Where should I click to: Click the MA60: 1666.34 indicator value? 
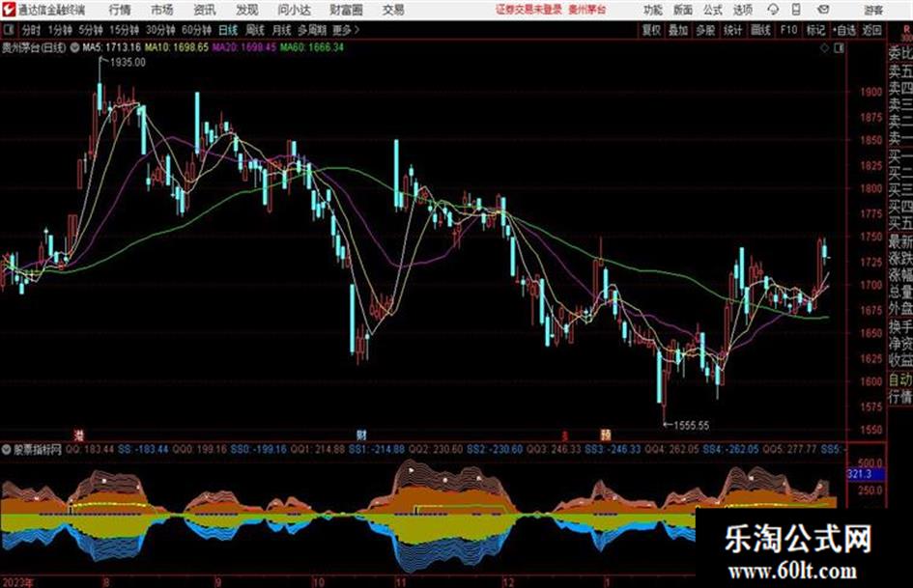[x=312, y=47]
